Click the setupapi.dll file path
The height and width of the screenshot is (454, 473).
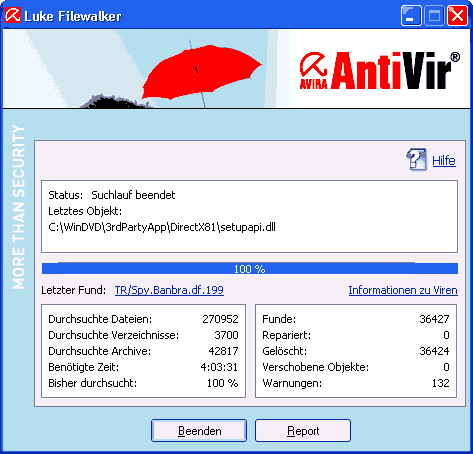point(162,227)
